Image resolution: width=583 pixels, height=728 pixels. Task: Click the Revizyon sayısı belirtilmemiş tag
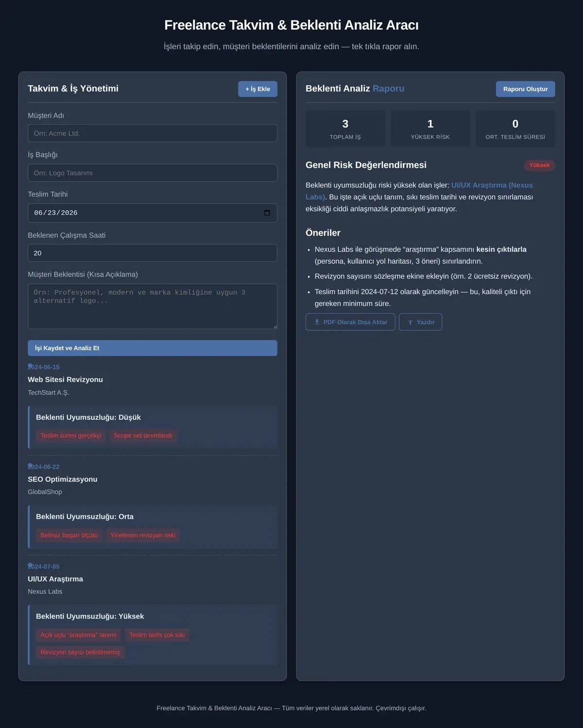(x=80, y=652)
